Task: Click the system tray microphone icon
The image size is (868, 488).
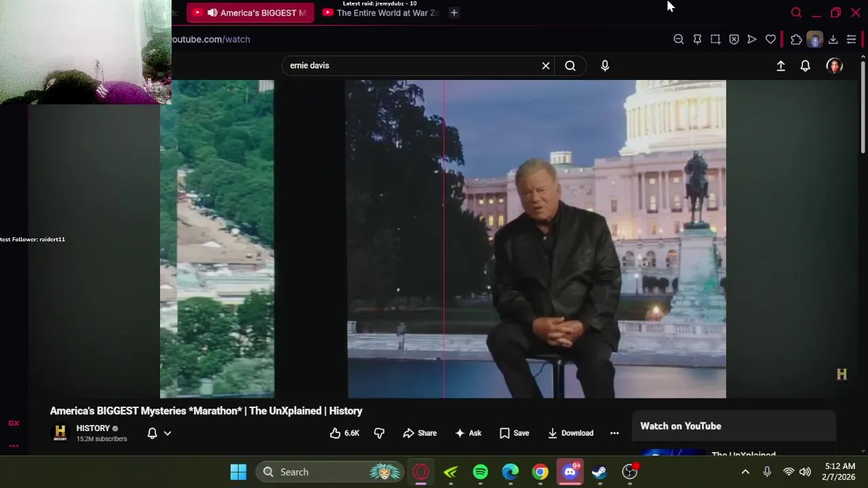Action: point(767,472)
